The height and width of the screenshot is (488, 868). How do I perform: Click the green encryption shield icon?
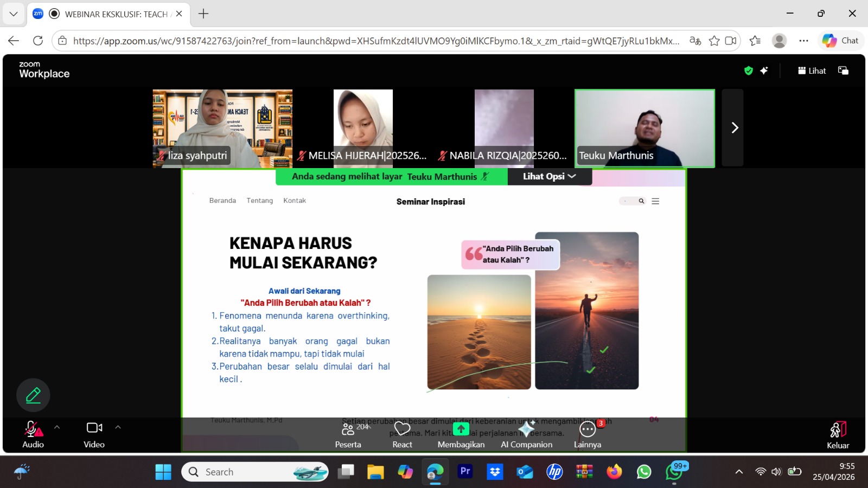(749, 70)
